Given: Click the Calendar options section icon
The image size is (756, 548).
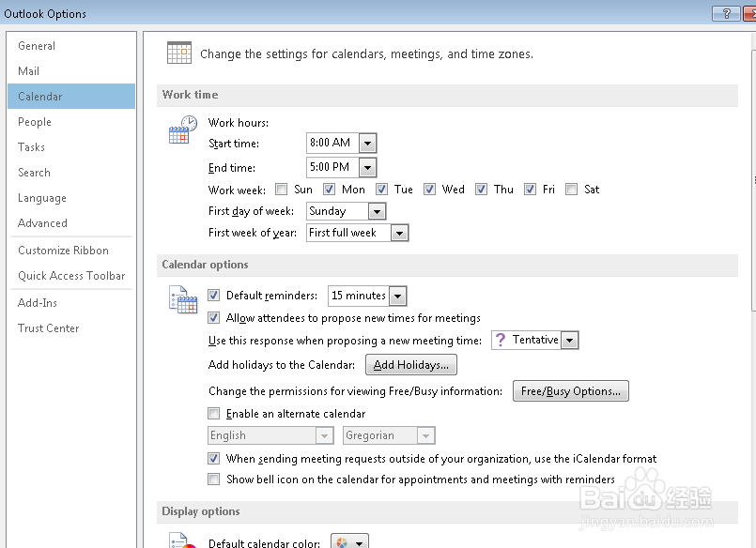Looking at the screenshot, I should (183, 299).
